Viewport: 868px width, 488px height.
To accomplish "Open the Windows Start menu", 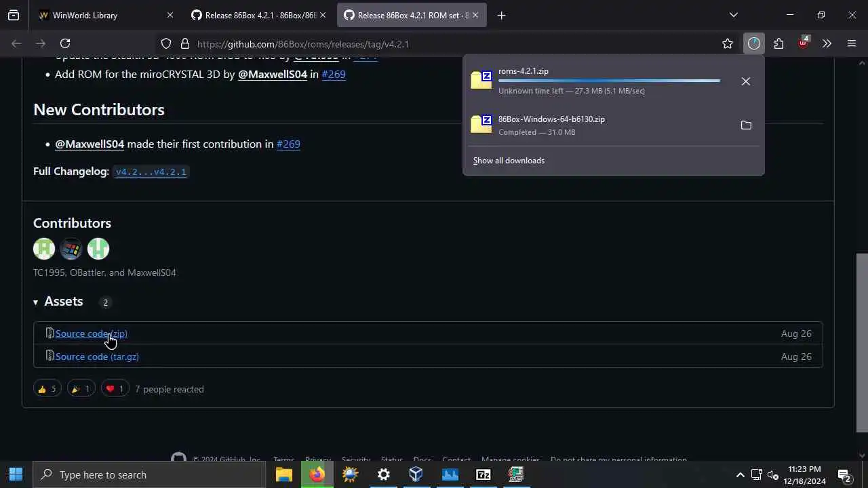I will pos(16,474).
